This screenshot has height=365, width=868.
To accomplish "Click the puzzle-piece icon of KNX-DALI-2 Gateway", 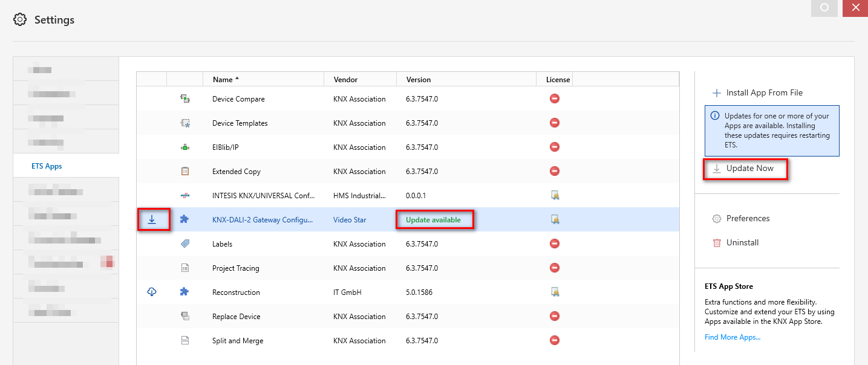I will pyautogui.click(x=184, y=219).
